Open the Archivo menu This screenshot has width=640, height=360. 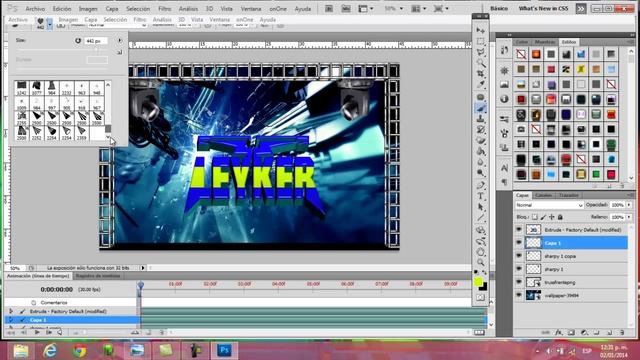click(35, 9)
